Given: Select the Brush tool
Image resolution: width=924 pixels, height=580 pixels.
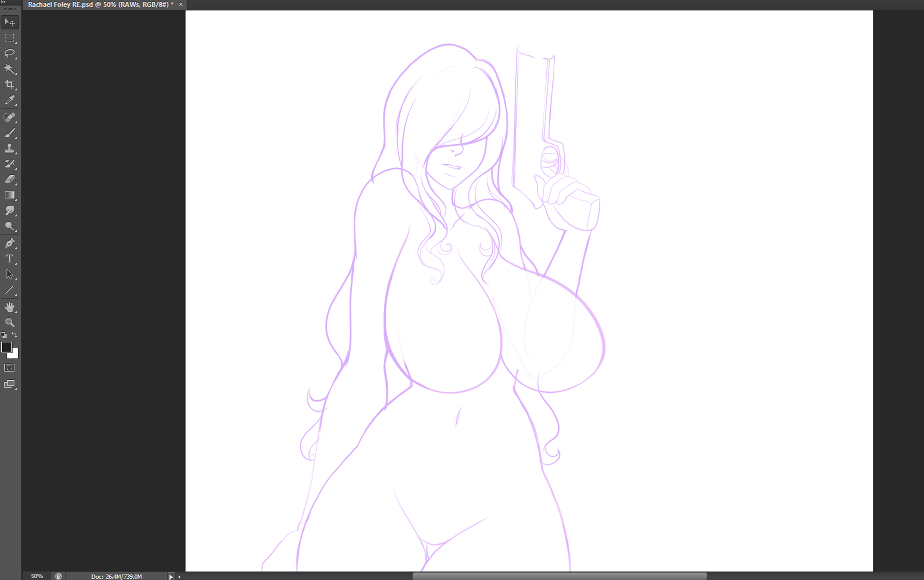Looking at the screenshot, I should [10, 133].
